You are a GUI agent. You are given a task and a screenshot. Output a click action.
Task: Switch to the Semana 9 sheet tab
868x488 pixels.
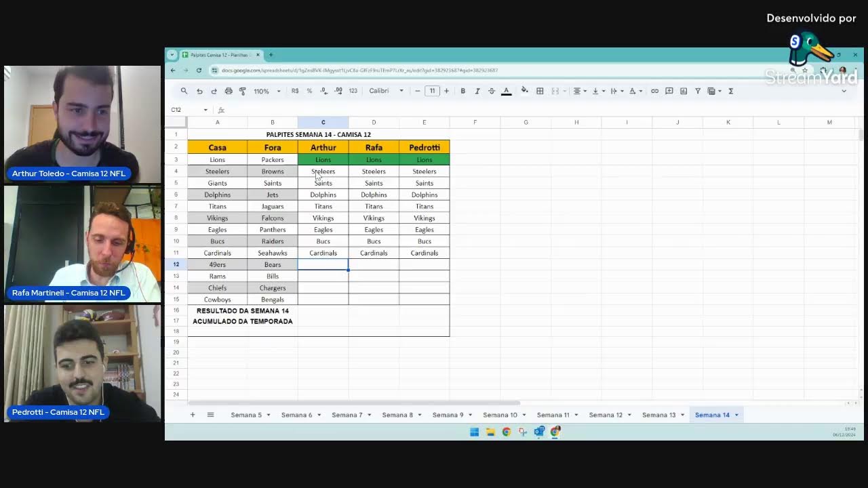tap(448, 415)
